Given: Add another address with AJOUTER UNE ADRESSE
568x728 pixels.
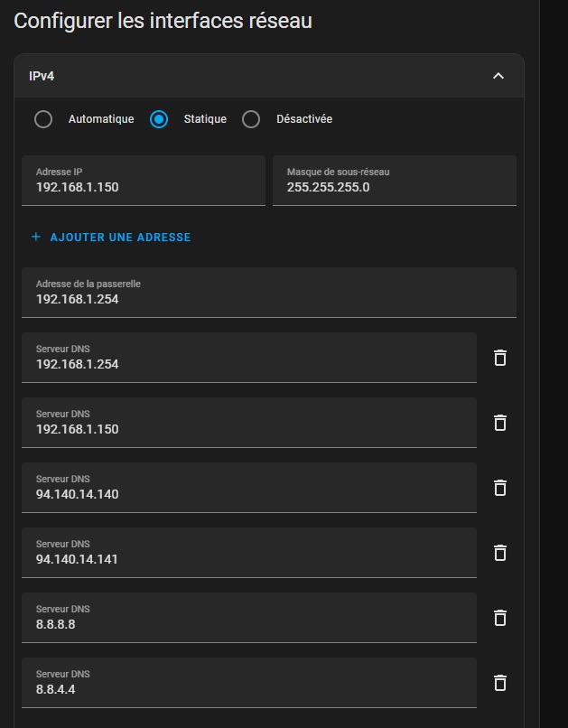Looking at the screenshot, I should (111, 238).
